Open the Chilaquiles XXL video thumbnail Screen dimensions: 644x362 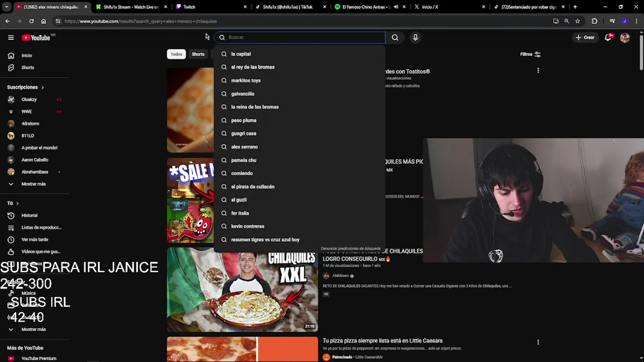click(x=243, y=290)
